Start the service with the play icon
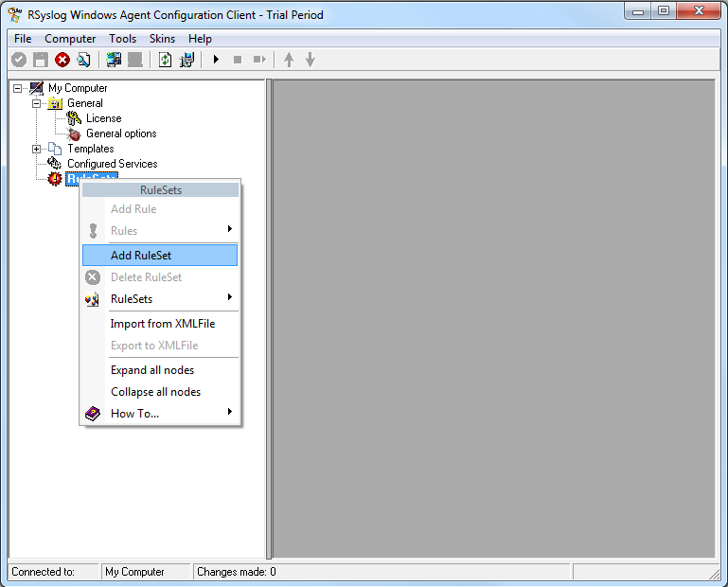This screenshot has height=587, width=728. tap(216, 60)
